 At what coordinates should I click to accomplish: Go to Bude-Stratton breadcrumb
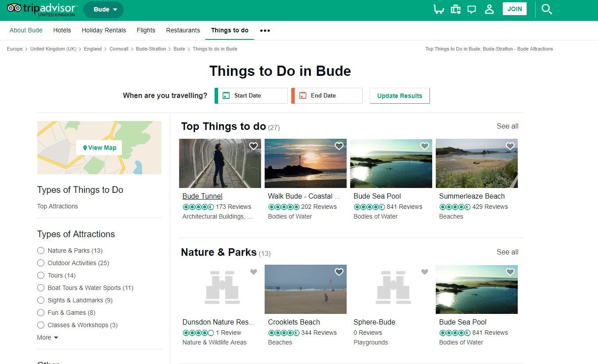click(151, 49)
